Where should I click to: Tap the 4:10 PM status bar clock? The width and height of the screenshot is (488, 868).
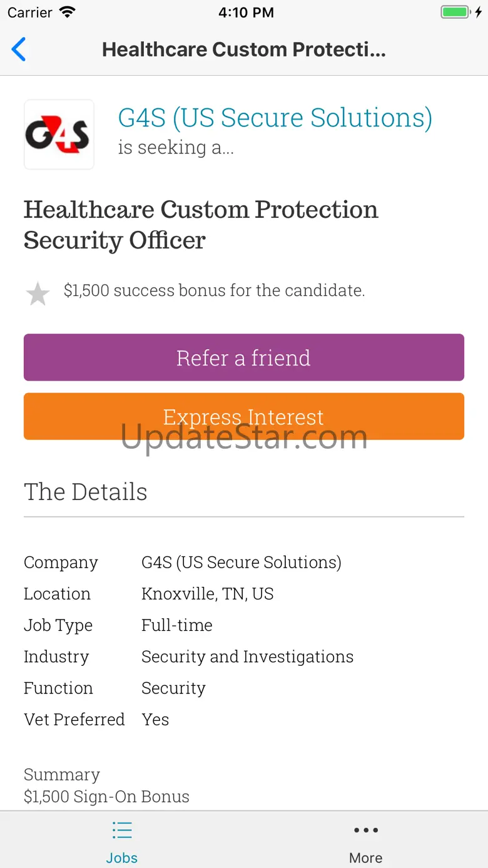tap(246, 12)
